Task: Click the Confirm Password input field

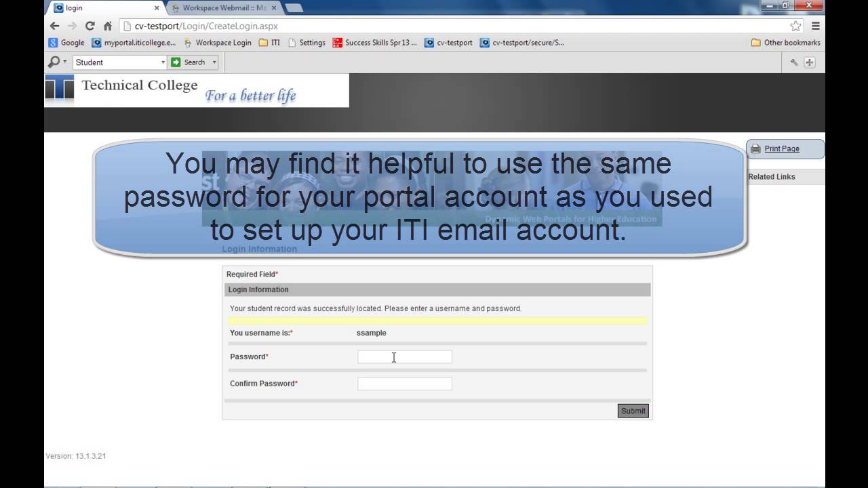Action: click(405, 384)
